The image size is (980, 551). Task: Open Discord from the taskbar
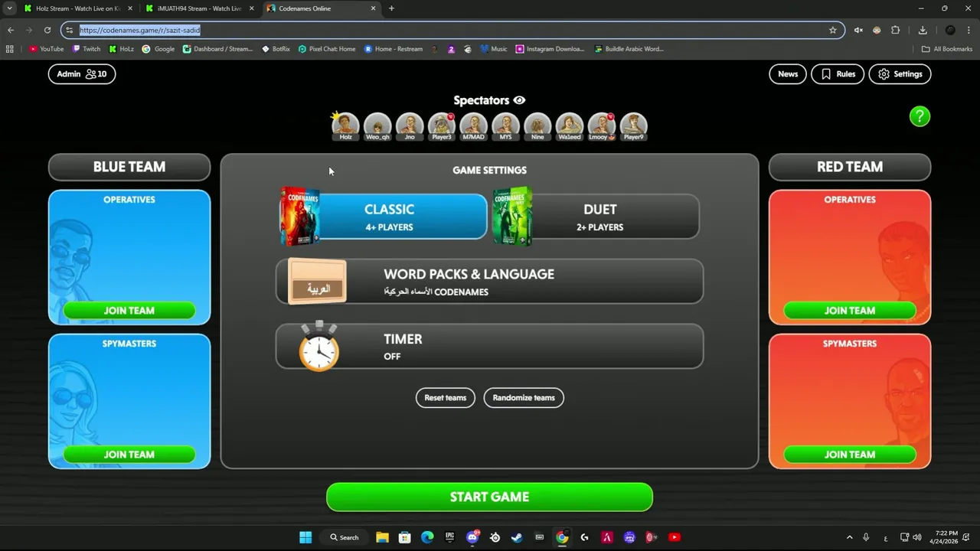click(x=472, y=537)
